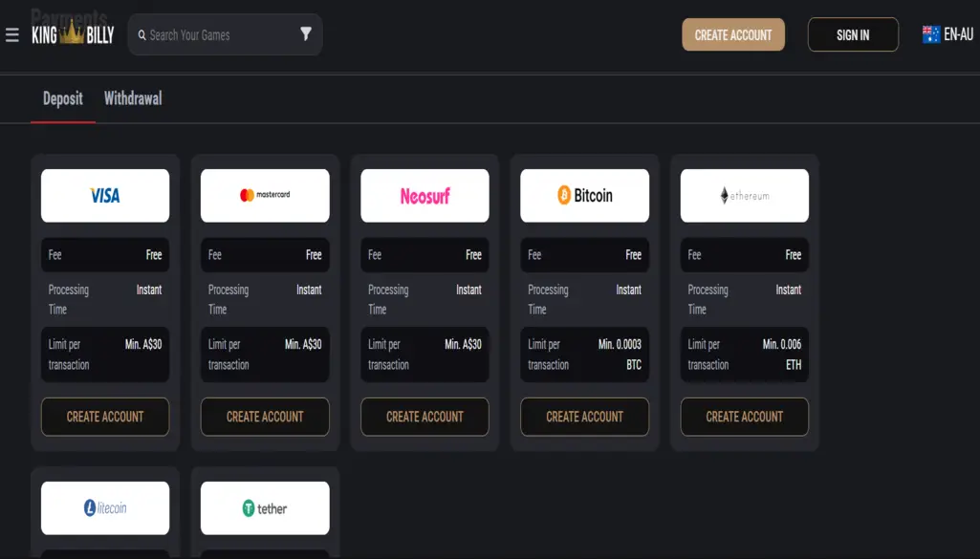Switch to the Deposit tab
The width and height of the screenshot is (980, 559).
63,98
